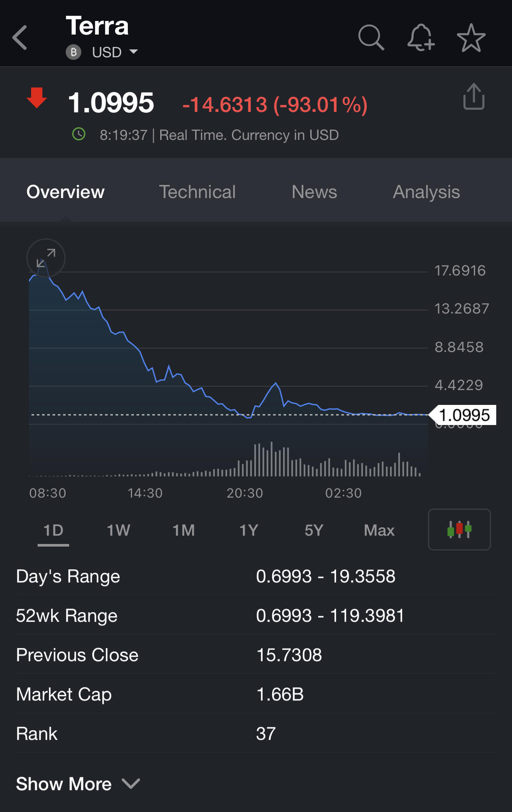Show the 1Y price history
The height and width of the screenshot is (812, 512).
coord(249,530)
